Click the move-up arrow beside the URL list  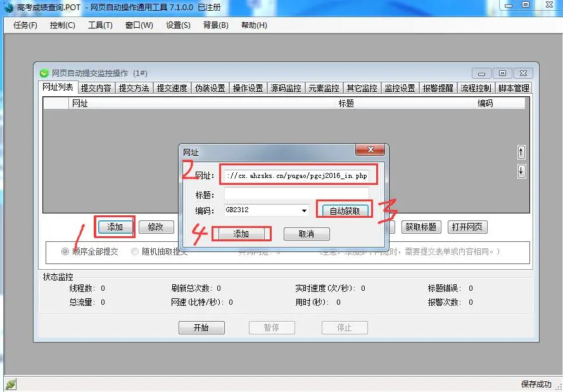tap(521, 152)
